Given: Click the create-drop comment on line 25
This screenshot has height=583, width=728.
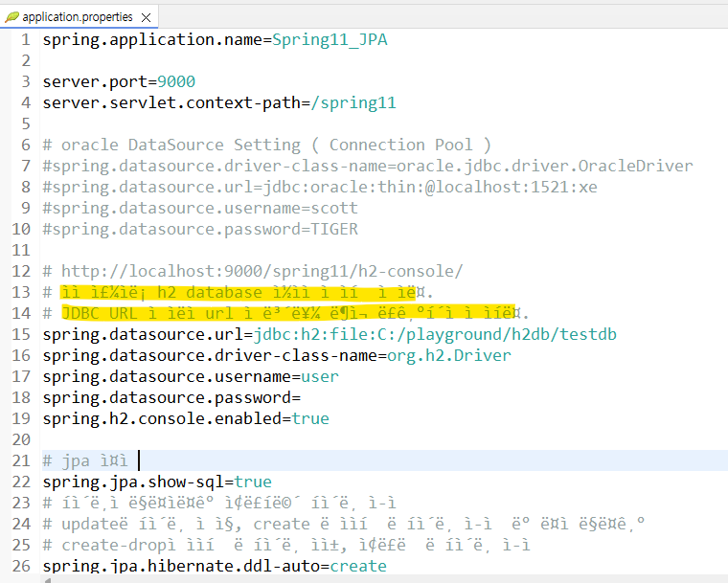Looking at the screenshot, I should [286, 545].
